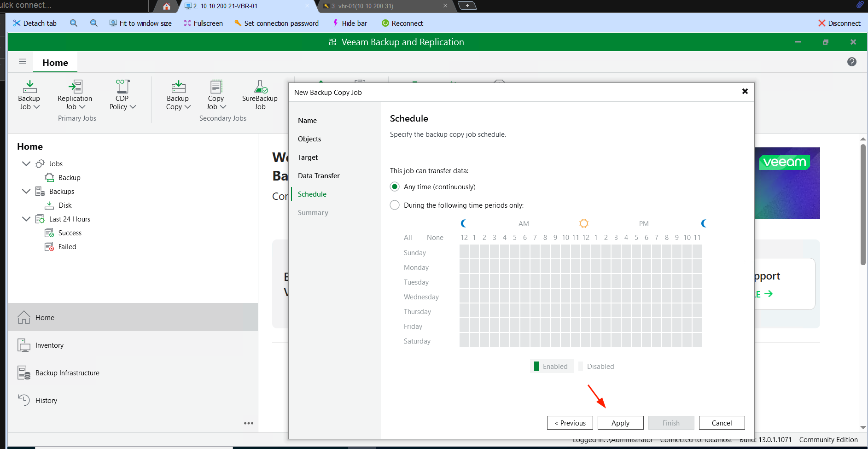
Task: Select Any time (continuously) option
Action: (395, 187)
